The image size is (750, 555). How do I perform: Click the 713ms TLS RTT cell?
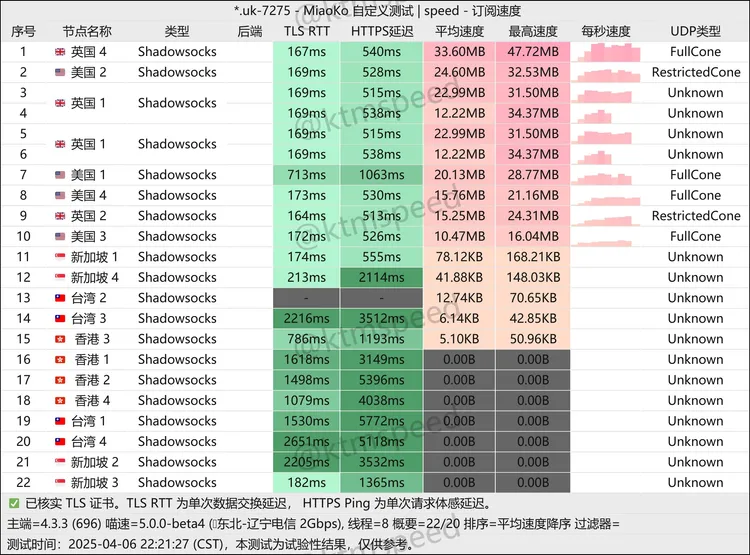(307, 175)
